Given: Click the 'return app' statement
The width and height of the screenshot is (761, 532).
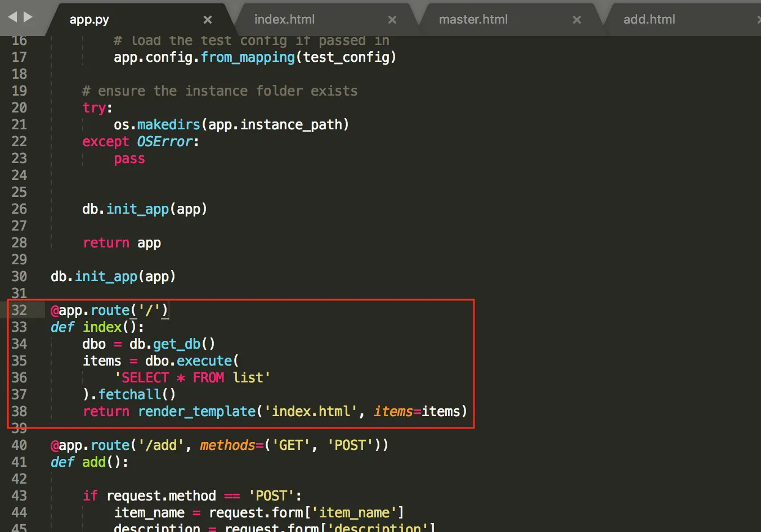Looking at the screenshot, I should 122,243.
